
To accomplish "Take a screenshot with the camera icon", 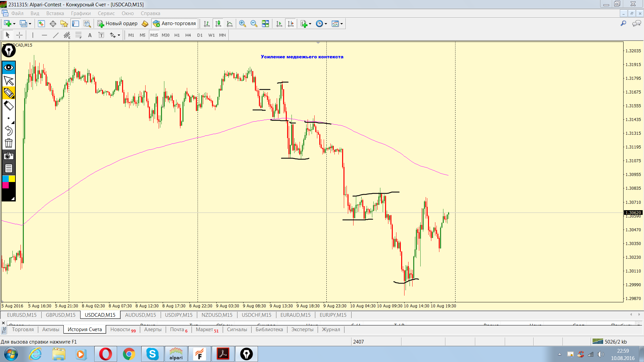I will (8, 156).
